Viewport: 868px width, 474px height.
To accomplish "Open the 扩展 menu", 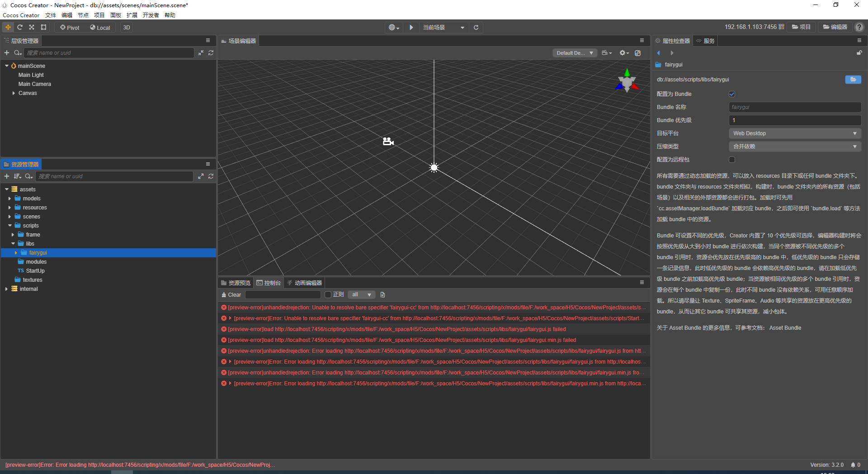I will pos(132,15).
